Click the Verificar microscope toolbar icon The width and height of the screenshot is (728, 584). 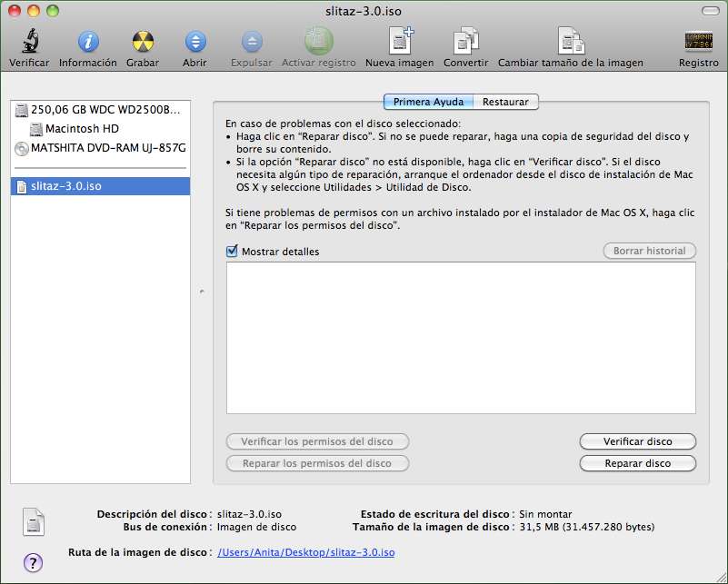coord(30,41)
